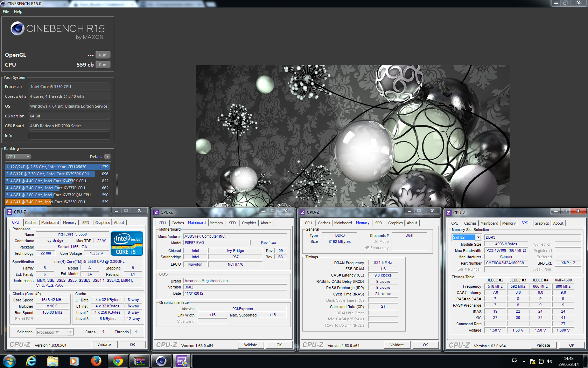588x368 pixels.
Task: Open the Processor #1 selection dropdown
Action: [x=55, y=332]
